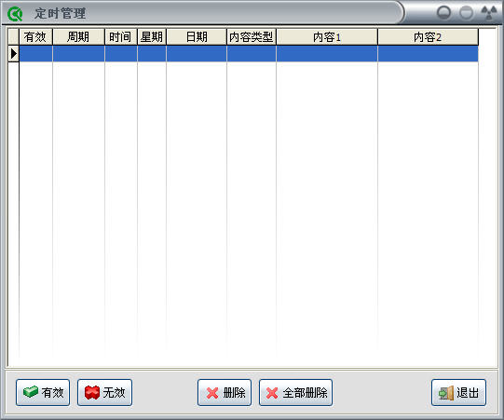Image resolution: width=504 pixels, height=420 pixels.
Task: Click the red 无效 button
Action: coord(104,392)
